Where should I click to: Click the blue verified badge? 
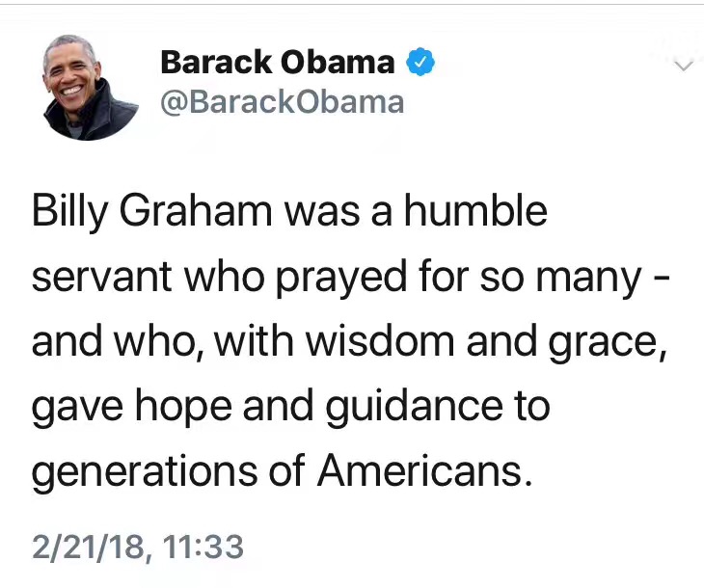pyautogui.click(x=420, y=64)
